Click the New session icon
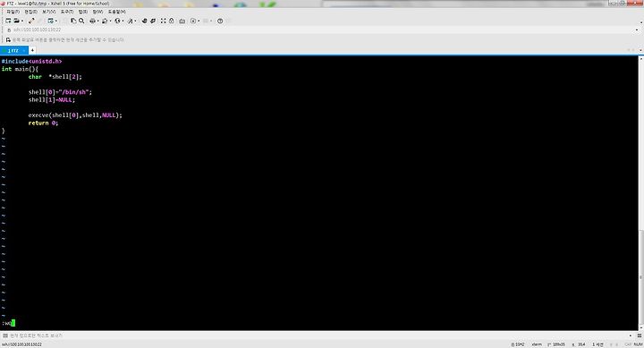This screenshot has height=348, width=644. tap(8, 21)
